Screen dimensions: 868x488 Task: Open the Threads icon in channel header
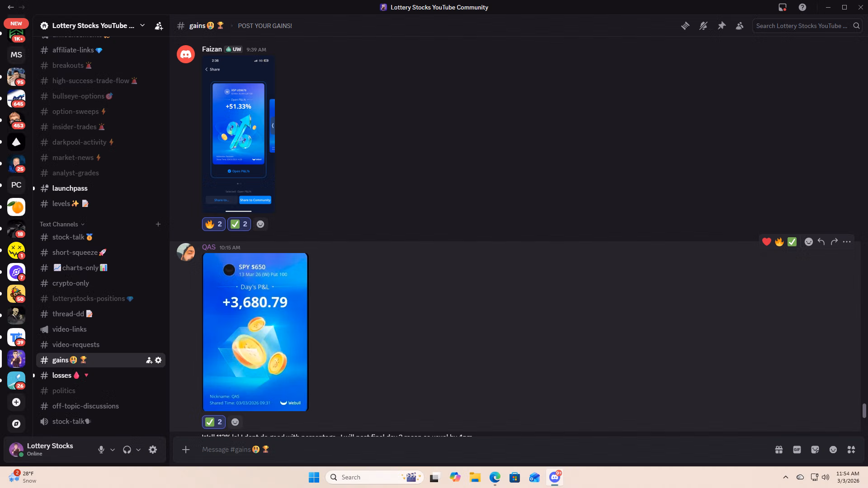(x=685, y=26)
